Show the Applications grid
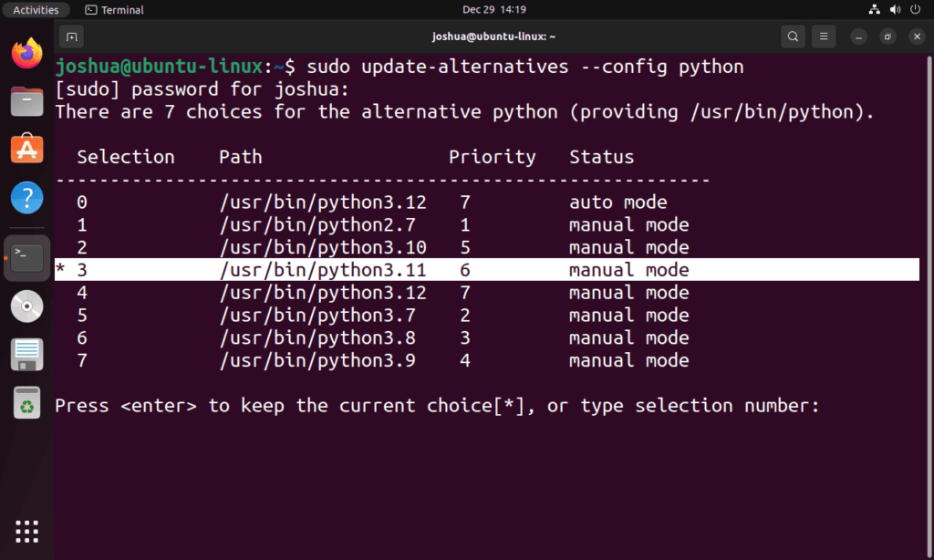The height and width of the screenshot is (560, 934). pyautogui.click(x=26, y=531)
